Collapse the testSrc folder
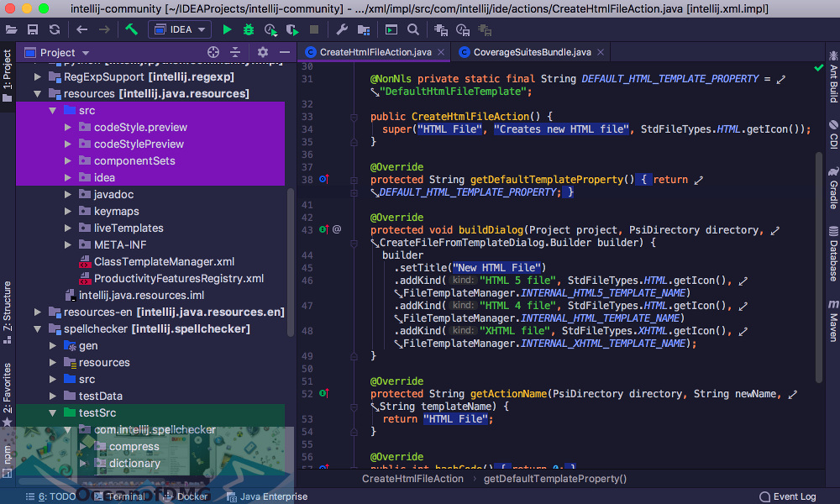The image size is (840, 504). click(x=53, y=412)
